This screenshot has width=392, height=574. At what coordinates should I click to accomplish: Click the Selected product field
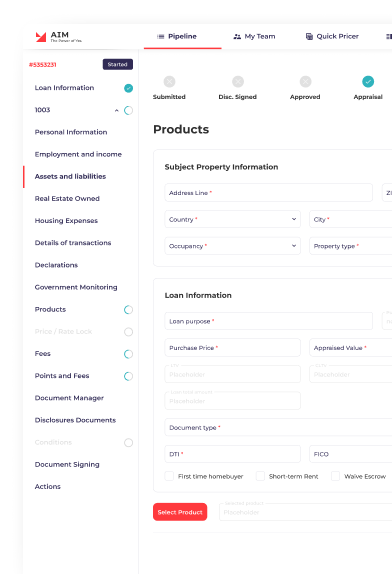coord(306,512)
